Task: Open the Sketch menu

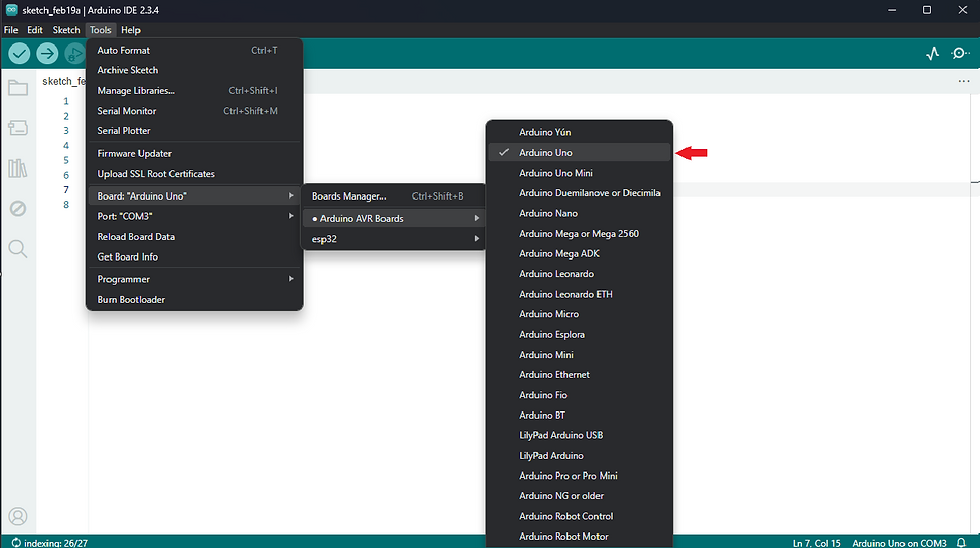Action: pos(66,30)
